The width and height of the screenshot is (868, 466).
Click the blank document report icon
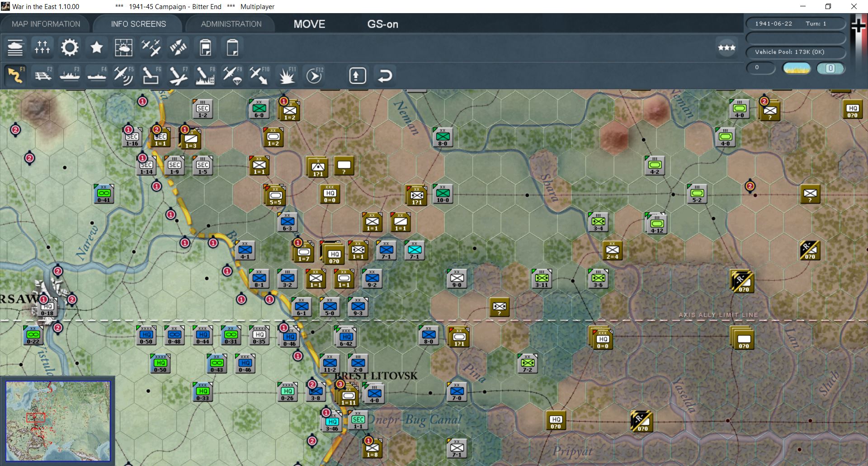pyautogui.click(x=232, y=48)
